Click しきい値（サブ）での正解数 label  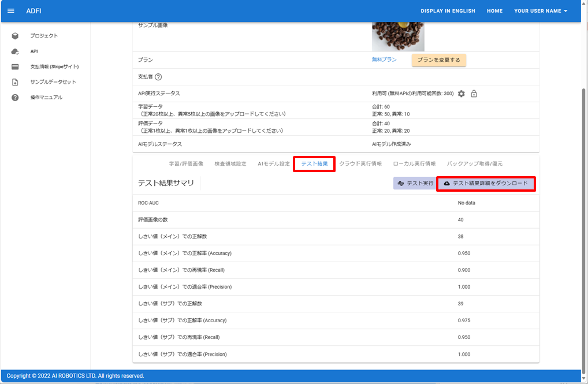(x=170, y=304)
